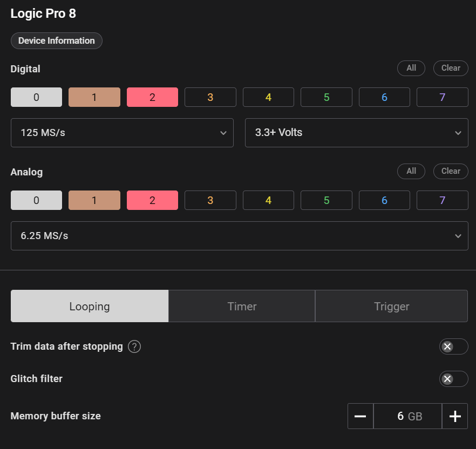Enable analog channel 5

(326, 200)
